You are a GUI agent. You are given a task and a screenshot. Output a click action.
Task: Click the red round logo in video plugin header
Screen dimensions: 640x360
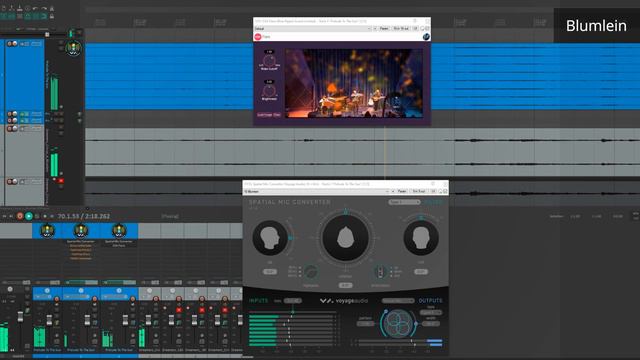pyautogui.click(x=258, y=37)
